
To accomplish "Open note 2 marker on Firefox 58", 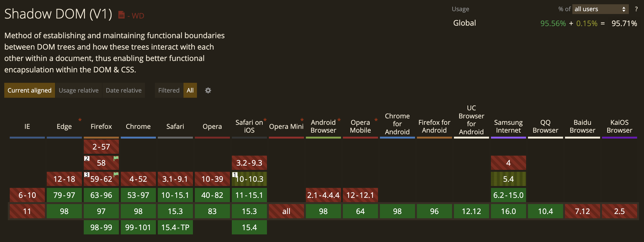I will (x=87, y=158).
